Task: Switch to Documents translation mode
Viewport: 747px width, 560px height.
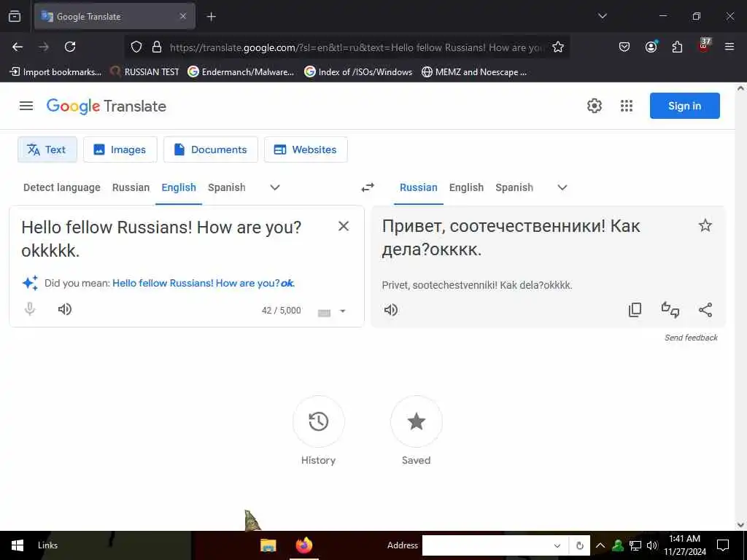Action: (x=211, y=149)
